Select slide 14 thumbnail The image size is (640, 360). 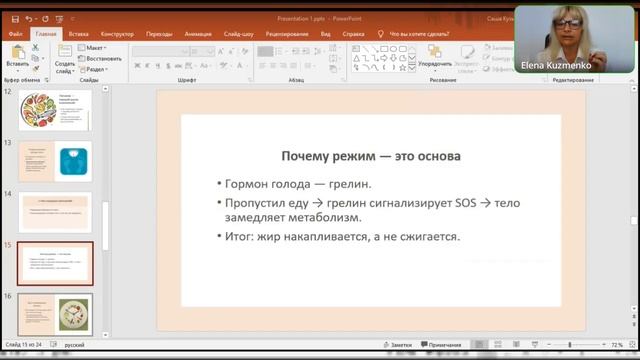click(x=55, y=213)
